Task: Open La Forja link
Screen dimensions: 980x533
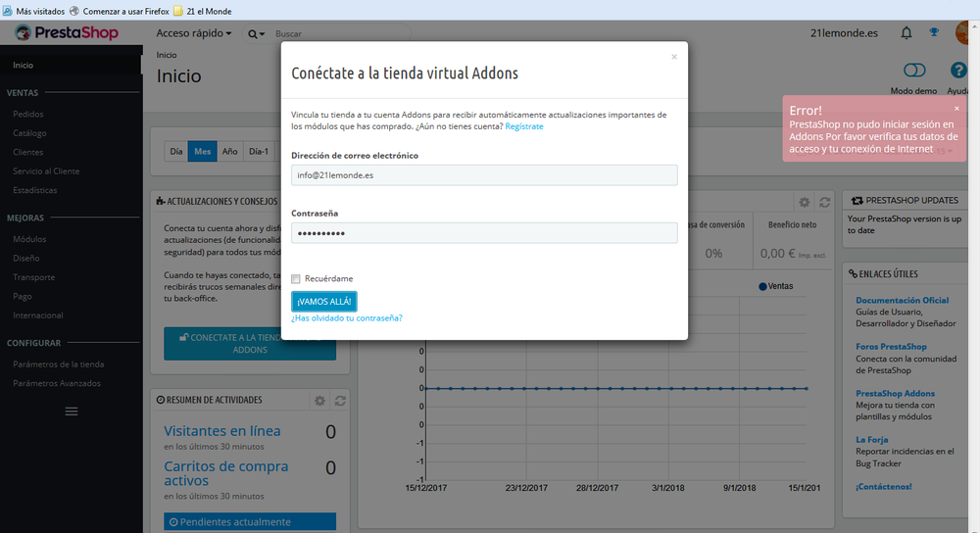Action: pyautogui.click(x=872, y=439)
